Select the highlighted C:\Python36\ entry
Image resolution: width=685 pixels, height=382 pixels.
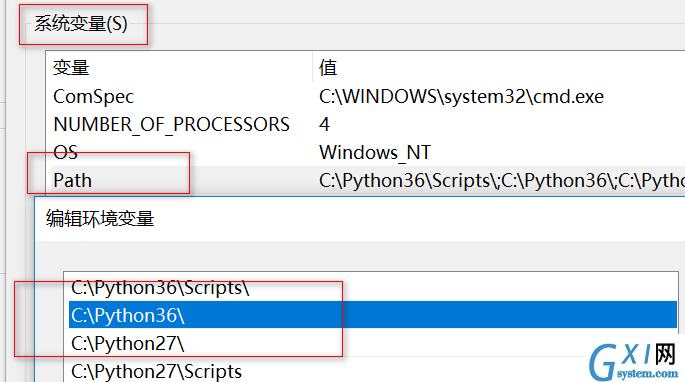373,315
